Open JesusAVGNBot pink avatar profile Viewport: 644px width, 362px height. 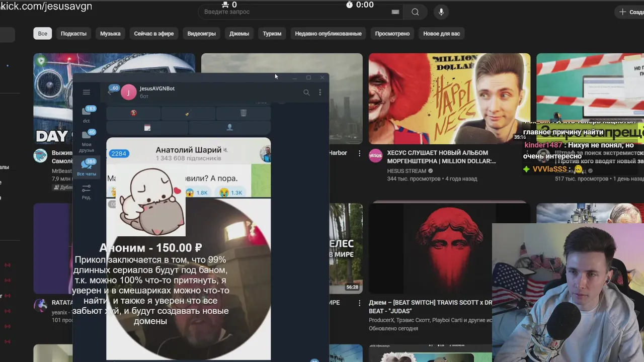click(x=129, y=92)
